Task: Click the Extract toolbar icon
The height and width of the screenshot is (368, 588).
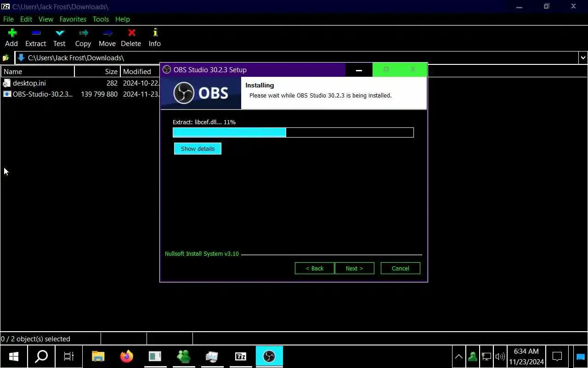Action: tap(36, 33)
